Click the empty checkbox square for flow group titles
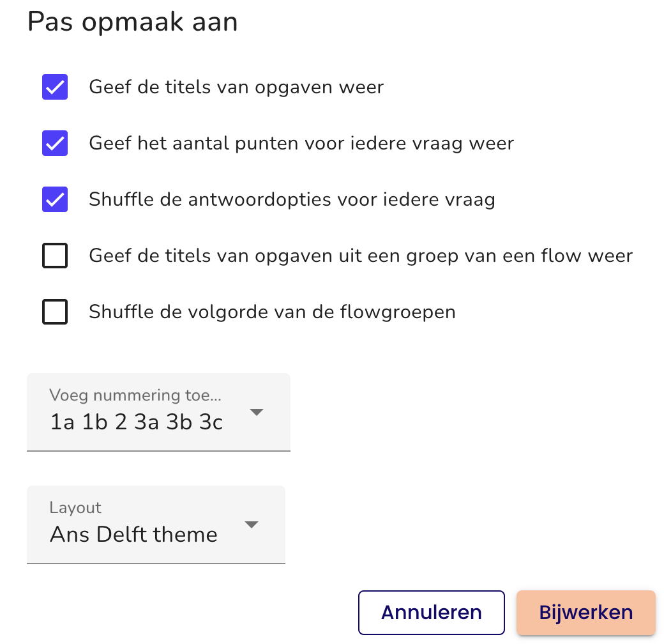The height and width of the screenshot is (644, 664). (x=55, y=256)
